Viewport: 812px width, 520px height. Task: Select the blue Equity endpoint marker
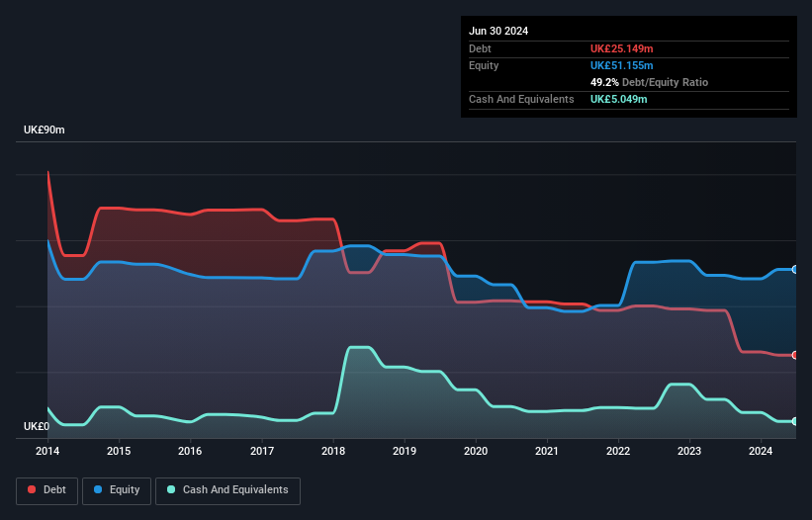coord(794,270)
